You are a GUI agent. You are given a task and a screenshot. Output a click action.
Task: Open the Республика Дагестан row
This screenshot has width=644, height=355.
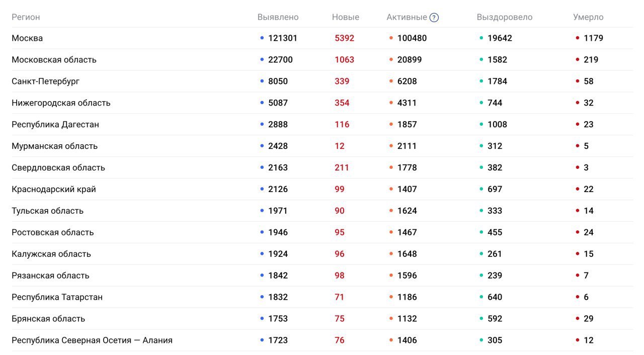coord(55,125)
